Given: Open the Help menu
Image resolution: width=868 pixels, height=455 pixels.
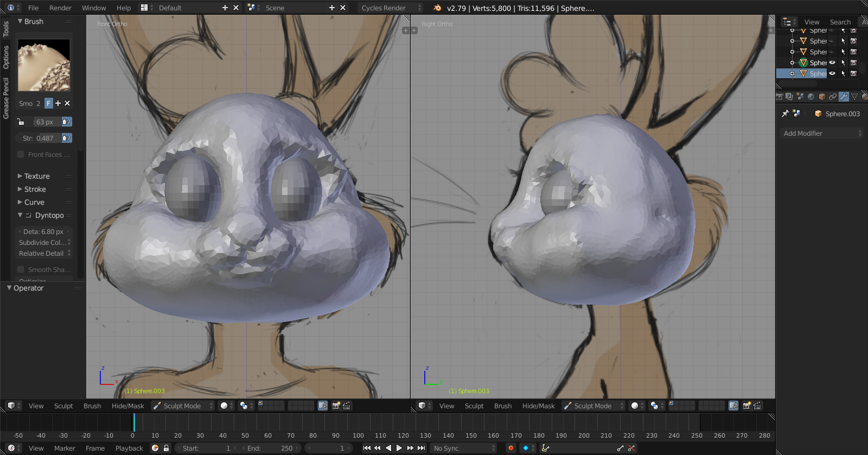Looking at the screenshot, I should point(124,8).
